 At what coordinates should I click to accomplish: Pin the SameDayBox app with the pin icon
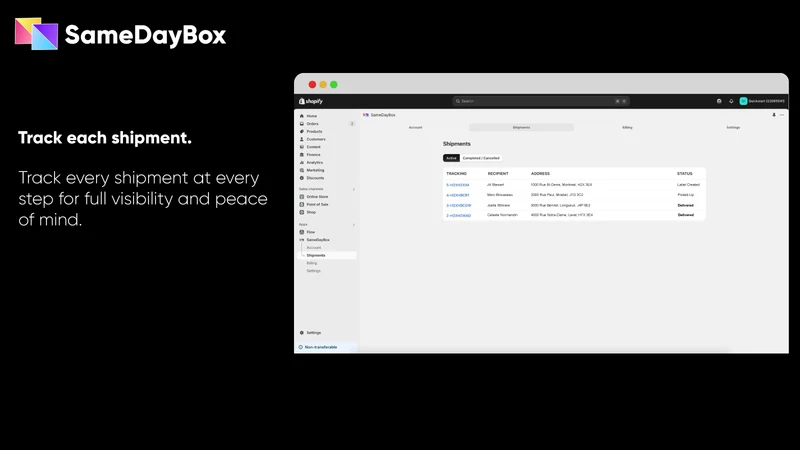[774, 115]
